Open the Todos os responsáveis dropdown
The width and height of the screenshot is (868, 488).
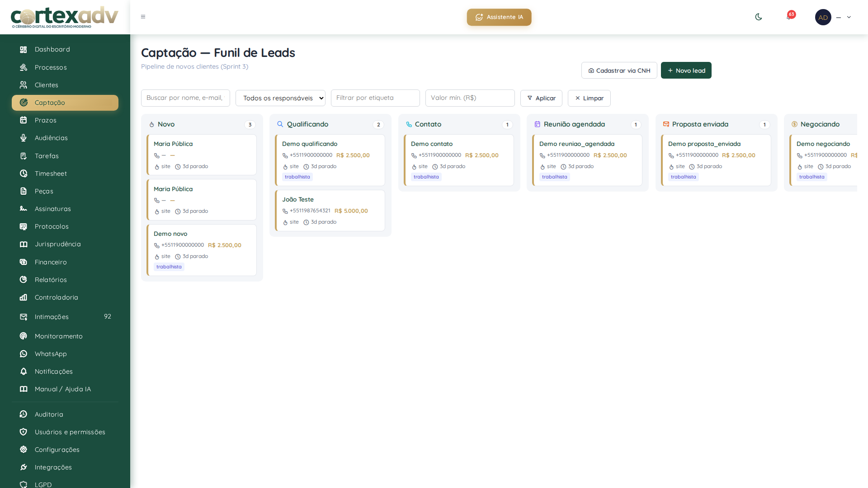pos(280,98)
